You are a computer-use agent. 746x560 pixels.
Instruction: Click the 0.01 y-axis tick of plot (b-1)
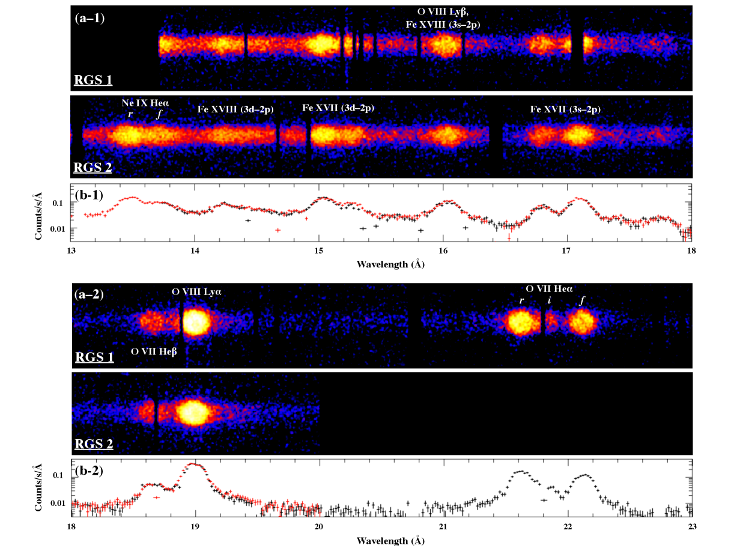coord(57,229)
